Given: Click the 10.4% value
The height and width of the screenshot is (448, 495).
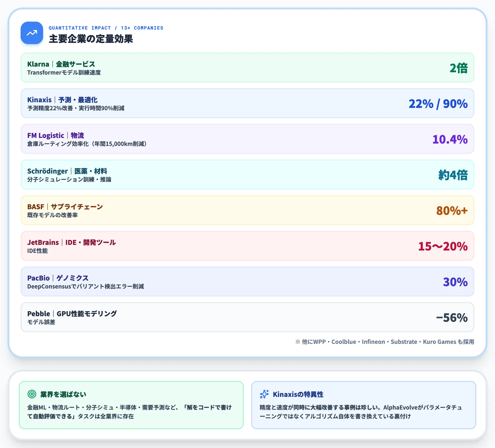Looking at the screenshot, I should click(450, 139).
